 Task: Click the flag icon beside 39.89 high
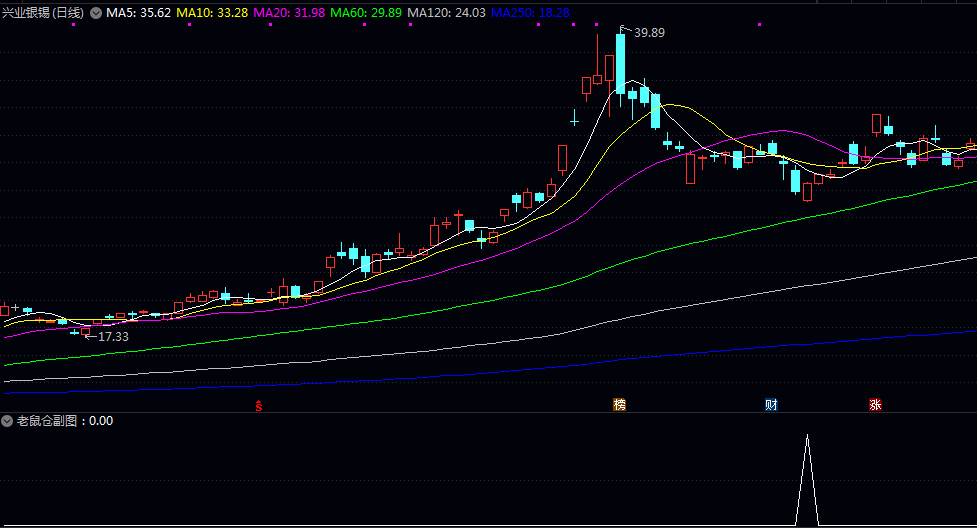[624, 28]
